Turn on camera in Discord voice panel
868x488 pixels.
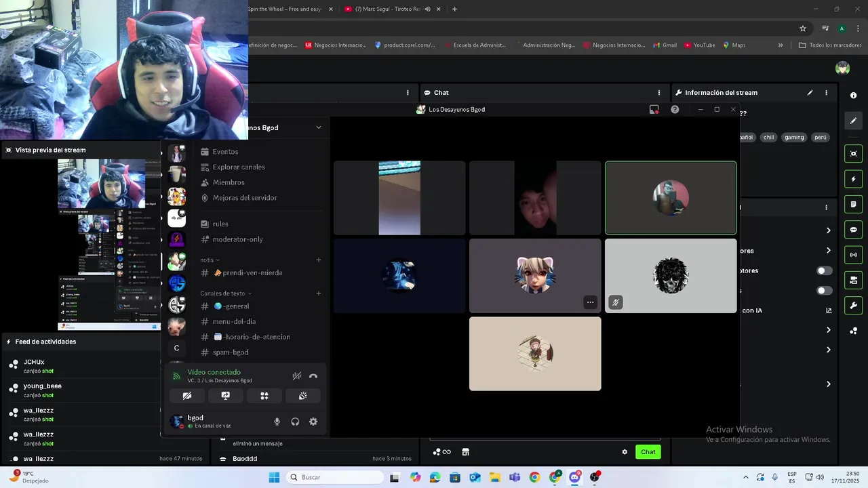point(187,396)
